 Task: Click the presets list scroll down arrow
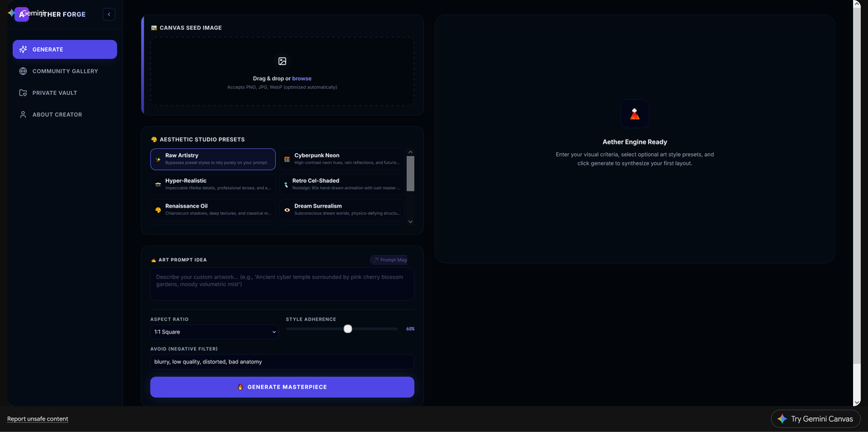pyautogui.click(x=410, y=221)
